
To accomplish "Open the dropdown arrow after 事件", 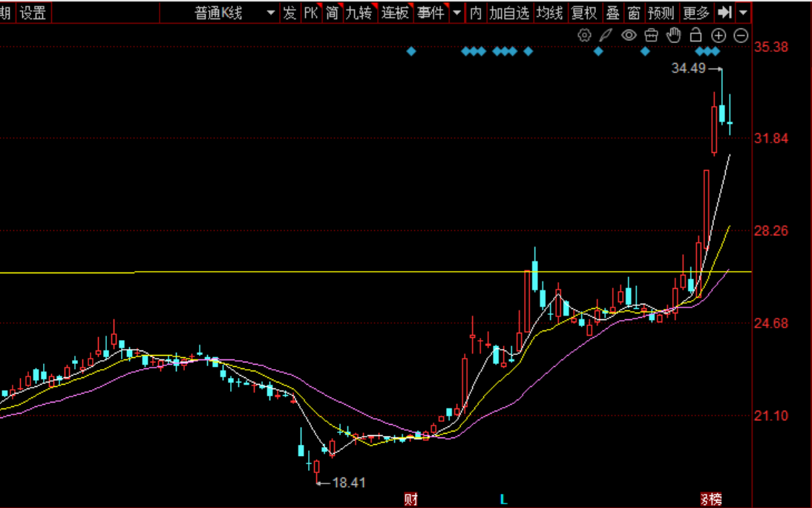I will click(x=456, y=13).
